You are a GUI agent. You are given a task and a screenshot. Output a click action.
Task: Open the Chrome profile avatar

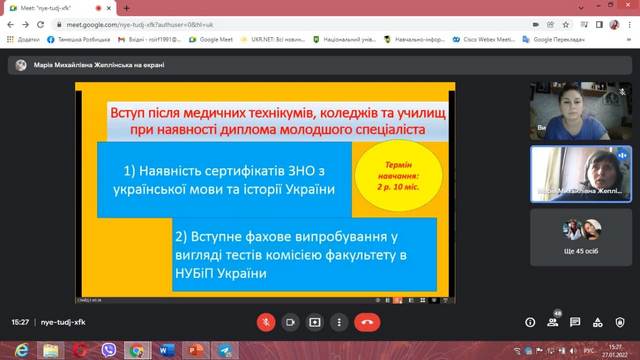614,25
